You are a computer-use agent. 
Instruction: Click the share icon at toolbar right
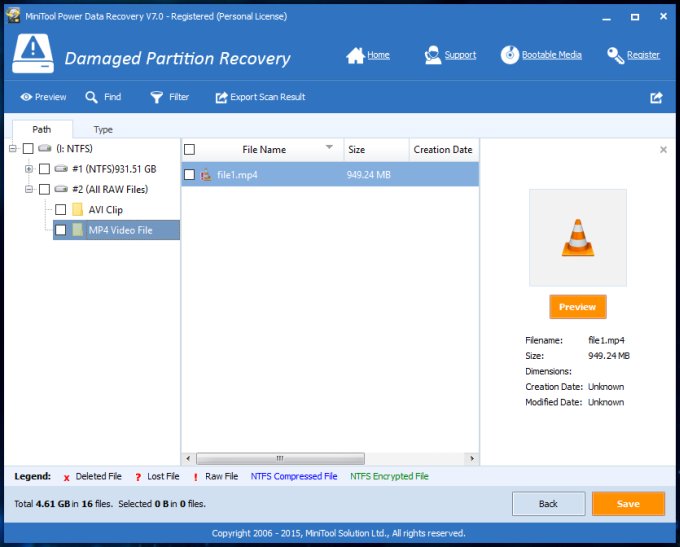click(656, 98)
